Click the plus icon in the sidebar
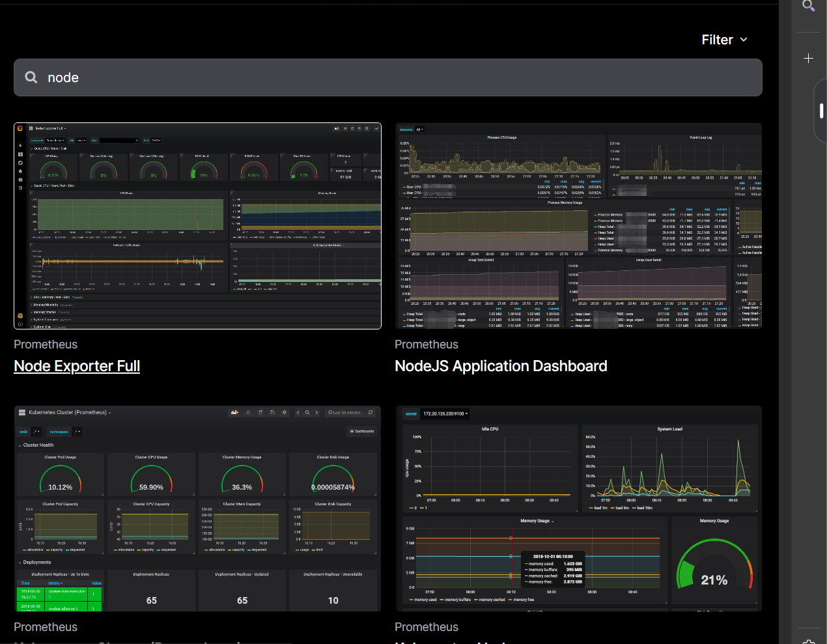The image size is (827, 644). (x=809, y=58)
